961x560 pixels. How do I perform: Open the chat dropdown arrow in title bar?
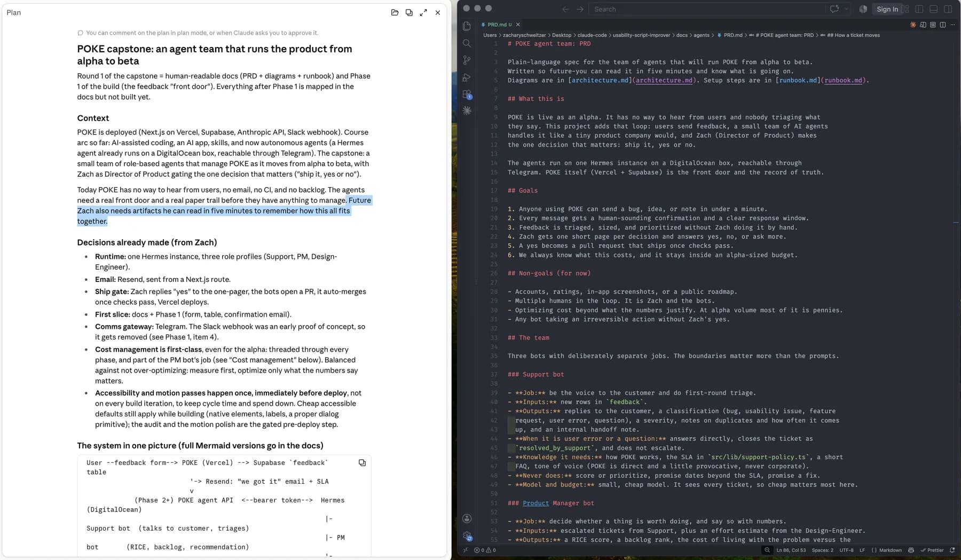[x=846, y=9]
